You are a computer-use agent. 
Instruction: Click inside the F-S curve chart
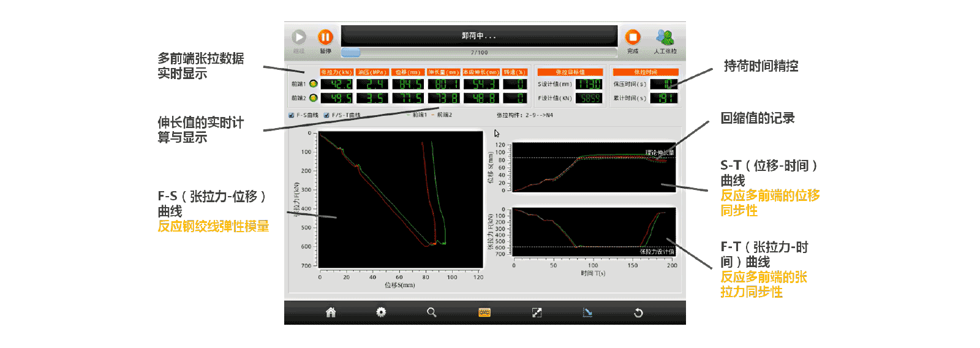401,199
